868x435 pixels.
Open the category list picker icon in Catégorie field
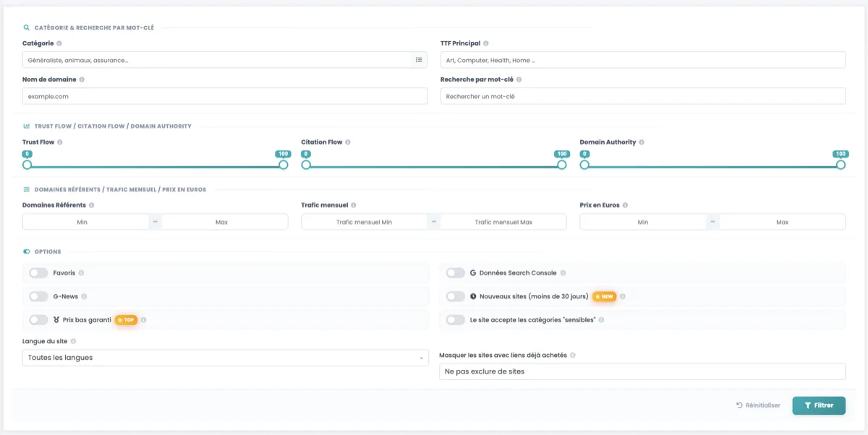418,59
